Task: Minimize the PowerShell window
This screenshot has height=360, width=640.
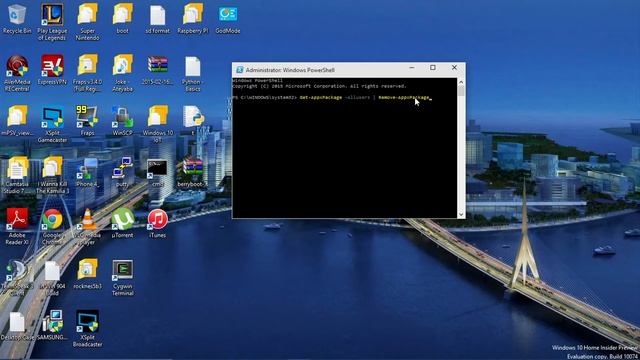Action: 412,68
